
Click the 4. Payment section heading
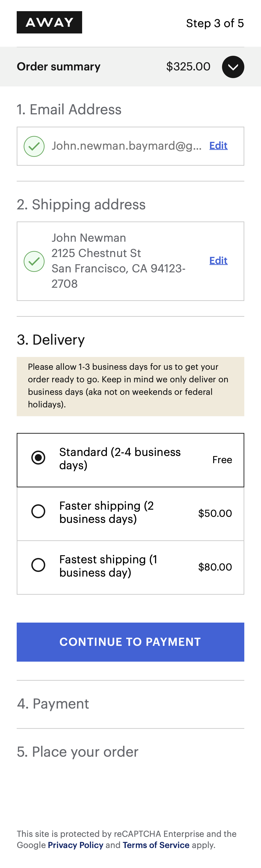click(53, 703)
